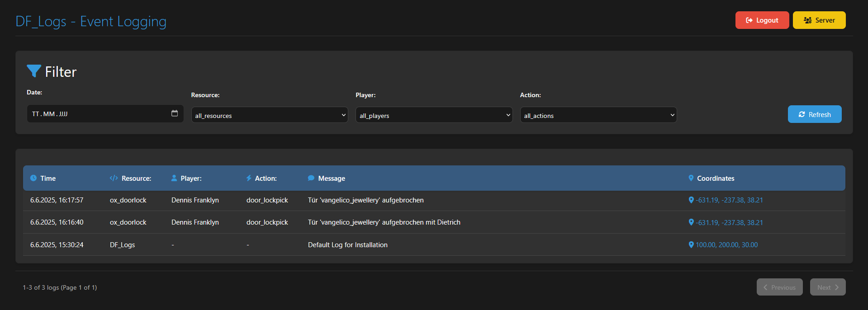
Task: Click the Next page button
Action: [828, 287]
